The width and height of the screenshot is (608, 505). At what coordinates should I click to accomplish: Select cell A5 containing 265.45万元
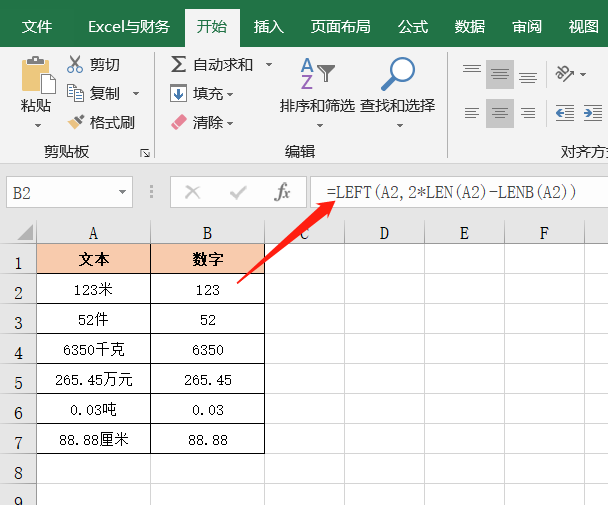point(93,380)
